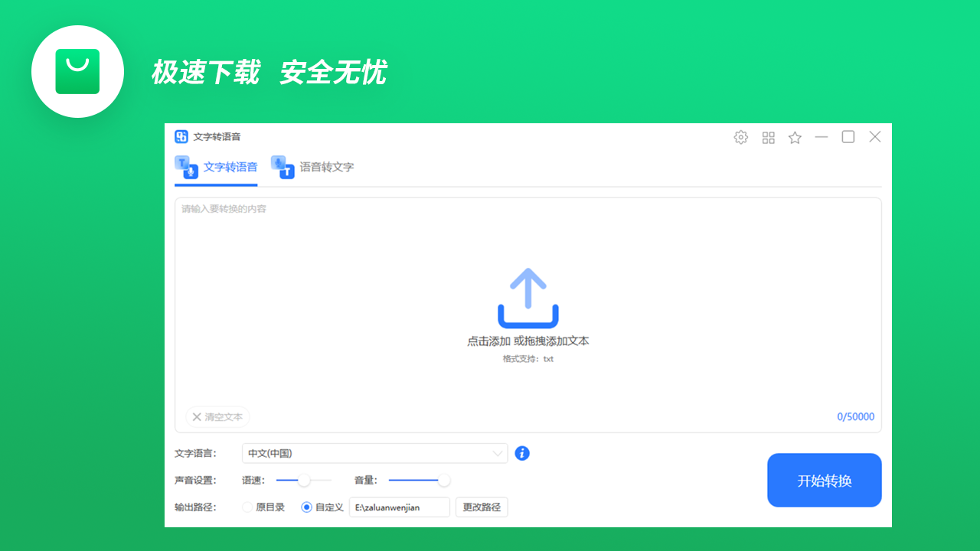
Task: Click the 声音设置 label
Action: tap(195, 481)
